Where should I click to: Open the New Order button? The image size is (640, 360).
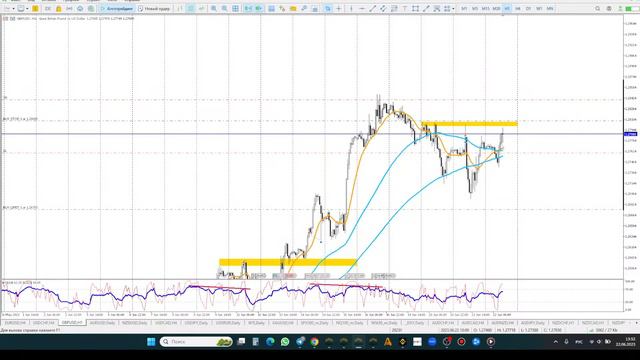coord(153,9)
